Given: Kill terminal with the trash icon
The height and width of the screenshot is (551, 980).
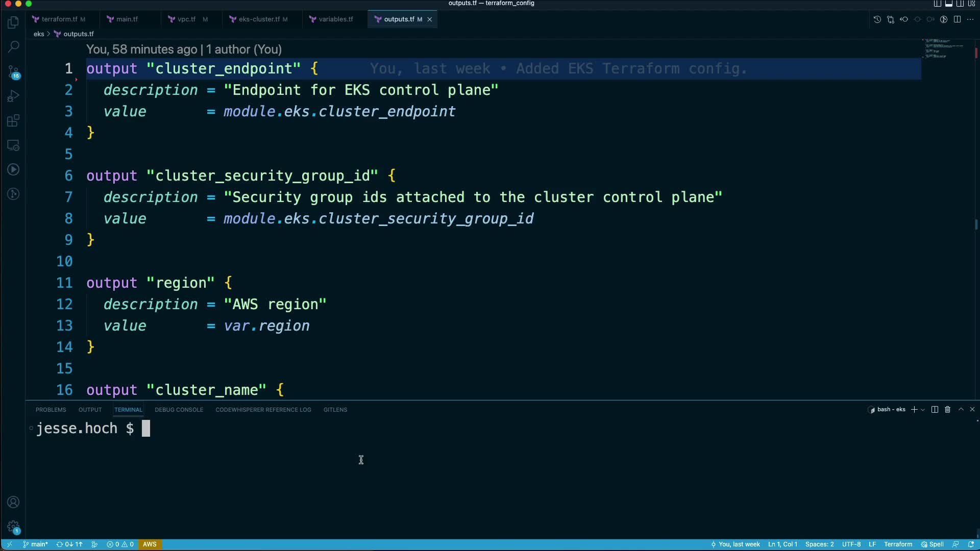Looking at the screenshot, I should point(948,410).
